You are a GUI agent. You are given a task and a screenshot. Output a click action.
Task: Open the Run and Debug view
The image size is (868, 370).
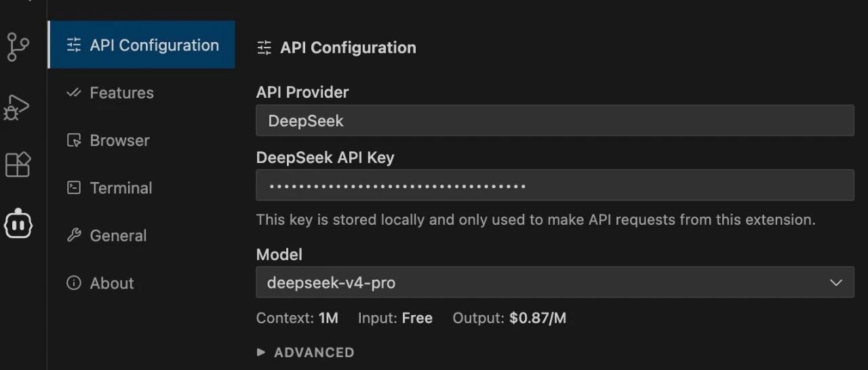[x=17, y=107]
